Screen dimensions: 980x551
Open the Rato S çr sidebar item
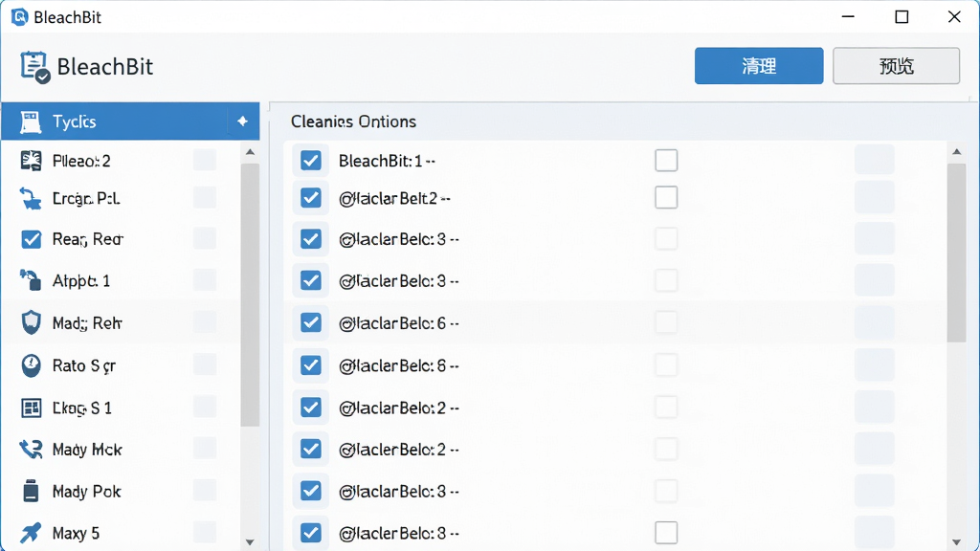tap(121, 365)
